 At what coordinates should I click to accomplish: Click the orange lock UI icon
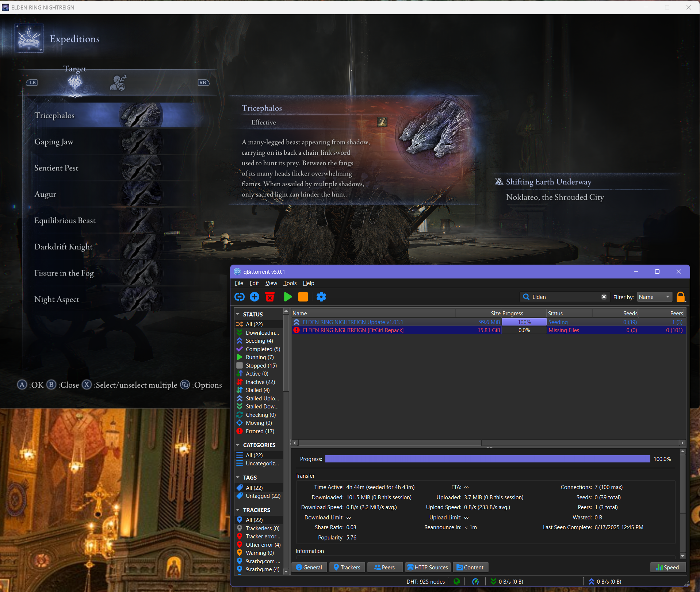[681, 297]
